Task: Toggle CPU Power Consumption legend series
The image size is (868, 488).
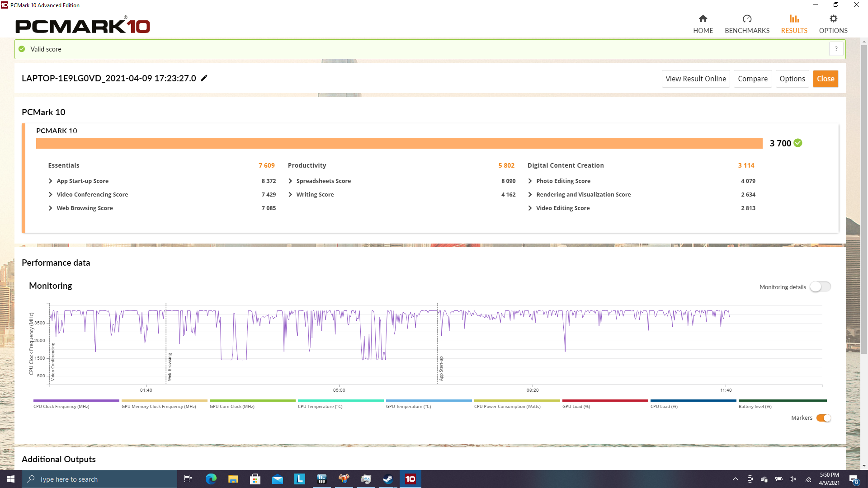Action: pyautogui.click(x=517, y=404)
